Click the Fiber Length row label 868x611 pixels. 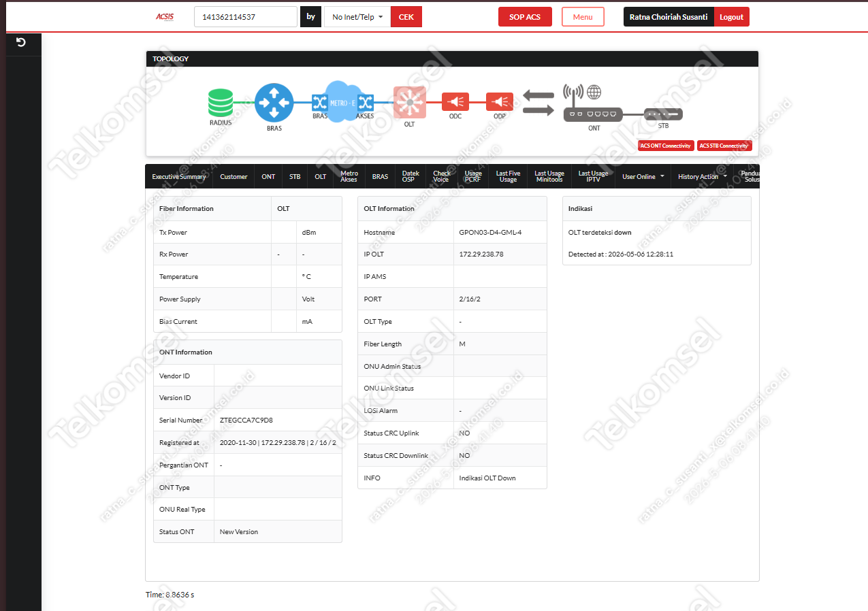[383, 344]
